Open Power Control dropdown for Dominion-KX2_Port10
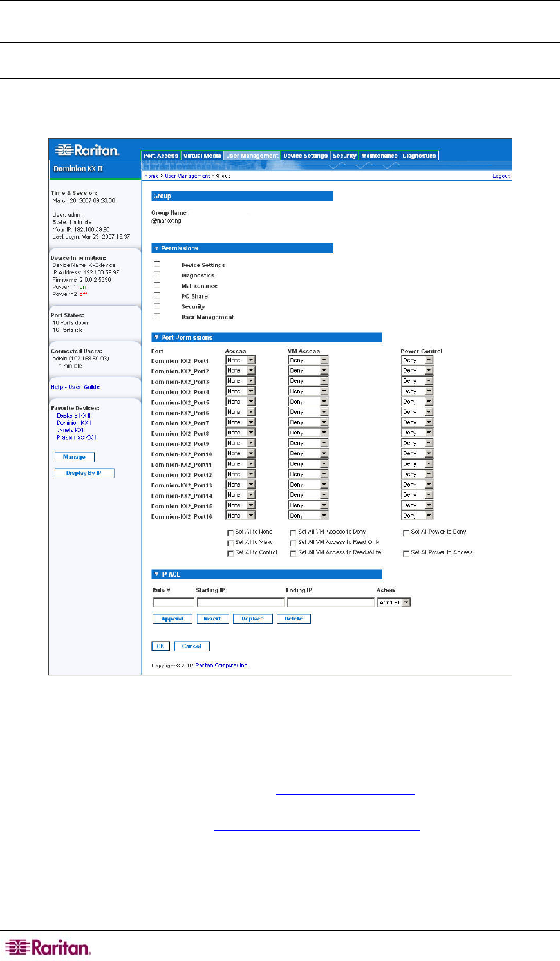560x961 pixels. pyautogui.click(x=417, y=453)
